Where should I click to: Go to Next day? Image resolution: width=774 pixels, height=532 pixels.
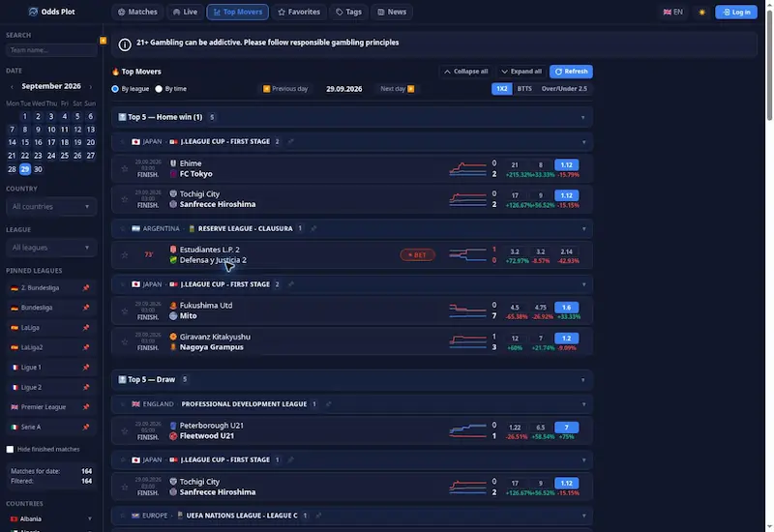[x=398, y=89]
